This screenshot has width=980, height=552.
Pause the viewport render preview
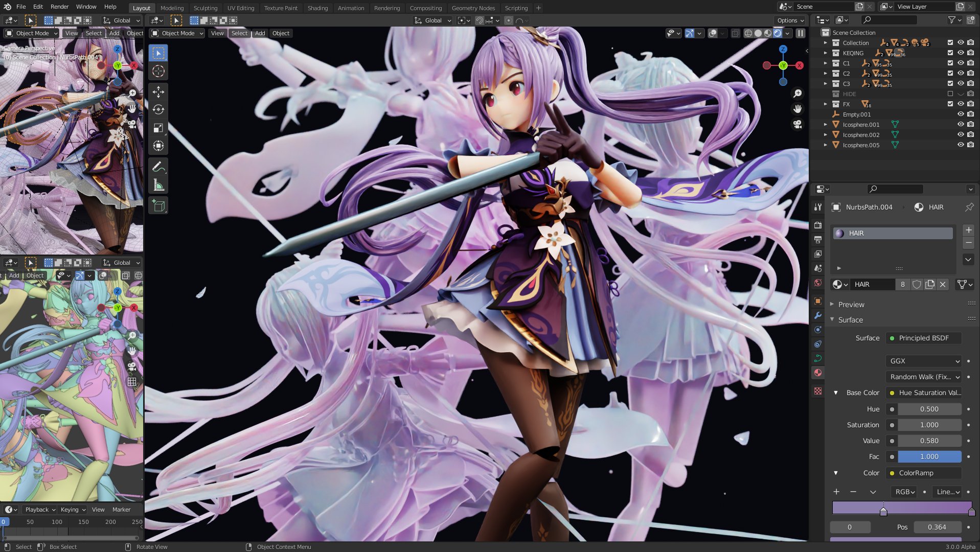click(801, 33)
